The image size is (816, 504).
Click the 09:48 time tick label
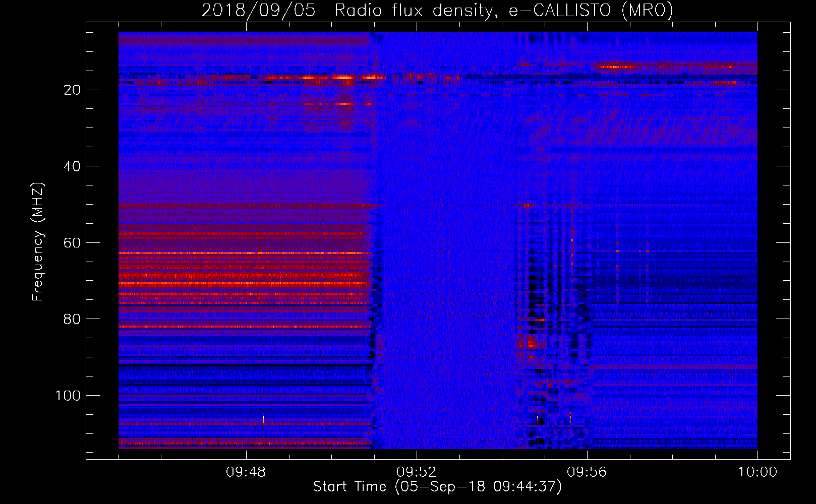click(x=246, y=472)
